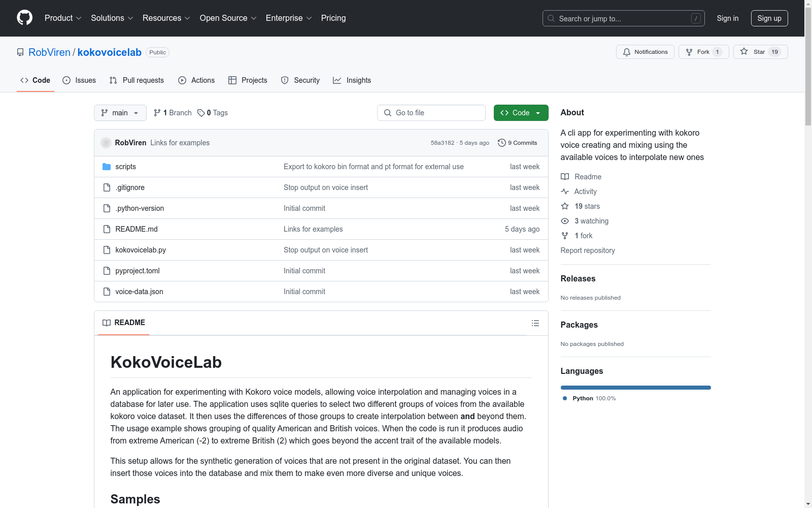Click the book icon on the README tab

(107, 323)
